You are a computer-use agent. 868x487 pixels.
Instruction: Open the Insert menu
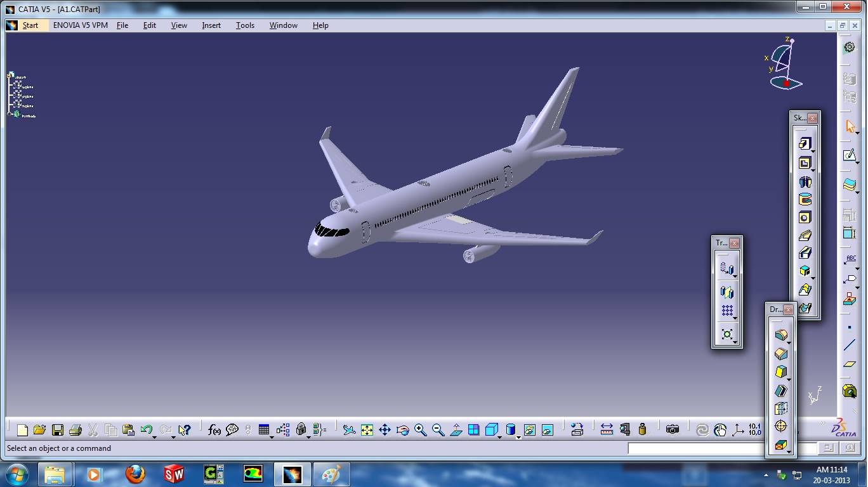(x=211, y=25)
